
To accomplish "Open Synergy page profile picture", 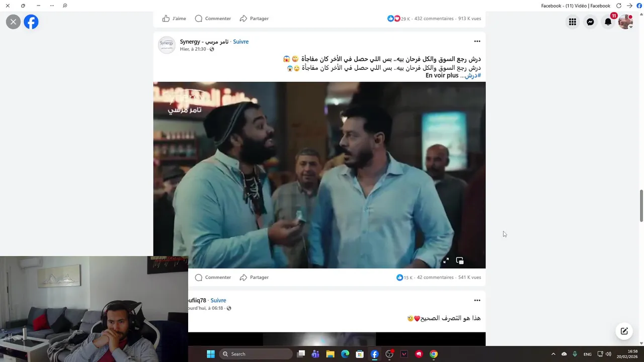I will (x=167, y=45).
